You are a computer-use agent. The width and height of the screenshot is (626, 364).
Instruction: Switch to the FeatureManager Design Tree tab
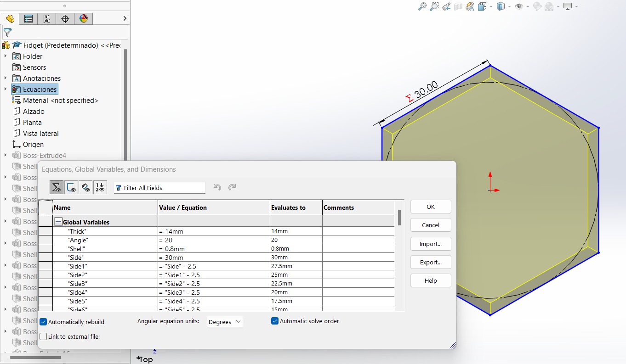10,18
